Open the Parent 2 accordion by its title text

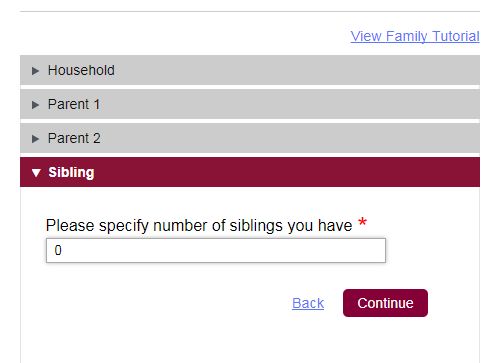[x=74, y=138]
